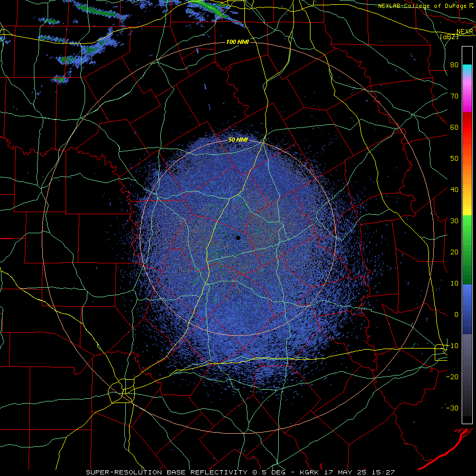Screen dimensions: 476x476
Task: Click the 80 value on the dBZ scale
Action: [x=454, y=65]
